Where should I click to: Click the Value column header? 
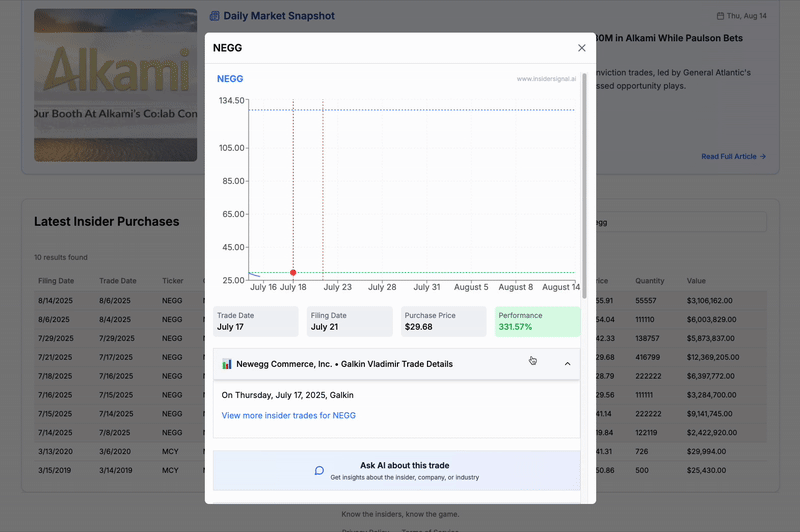point(696,281)
